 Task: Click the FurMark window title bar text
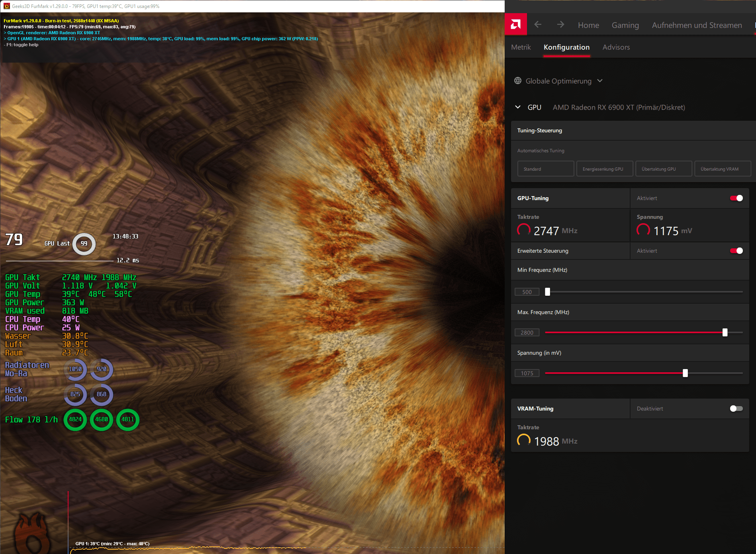[x=86, y=6]
